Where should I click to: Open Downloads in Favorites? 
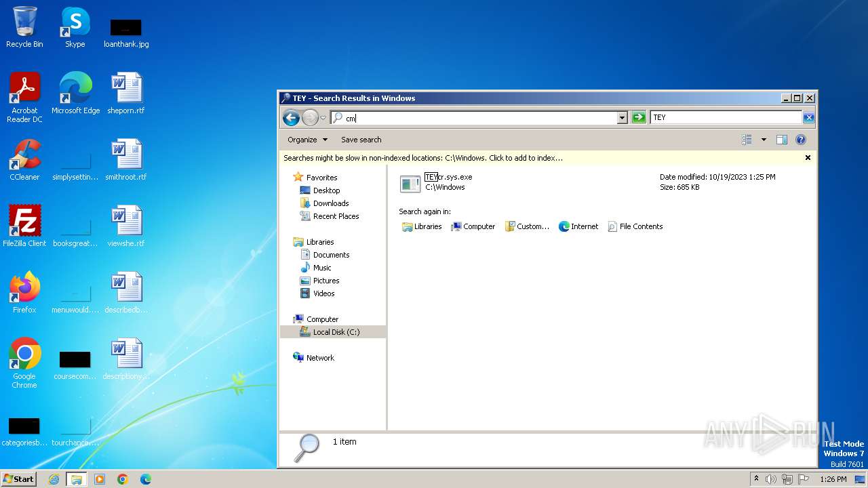(x=331, y=203)
